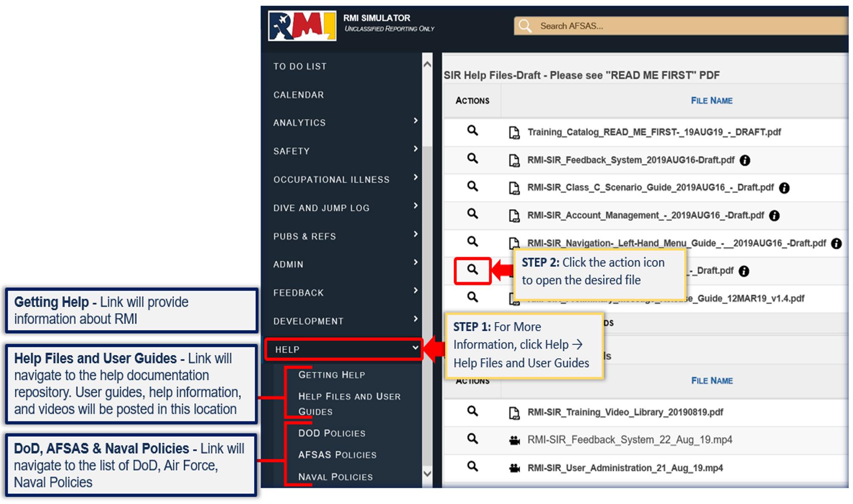853x504 pixels.
Task: Expand the Pubs & Refs chevron
Action: click(416, 234)
